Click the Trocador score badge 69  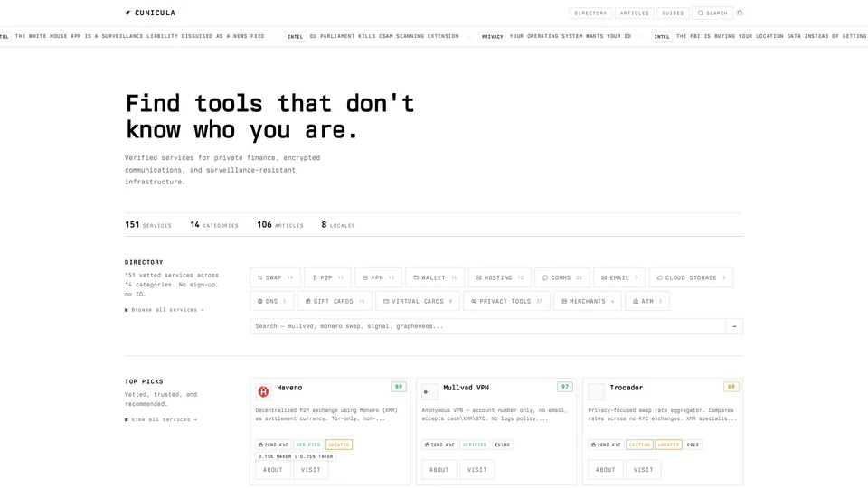point(731,387)
